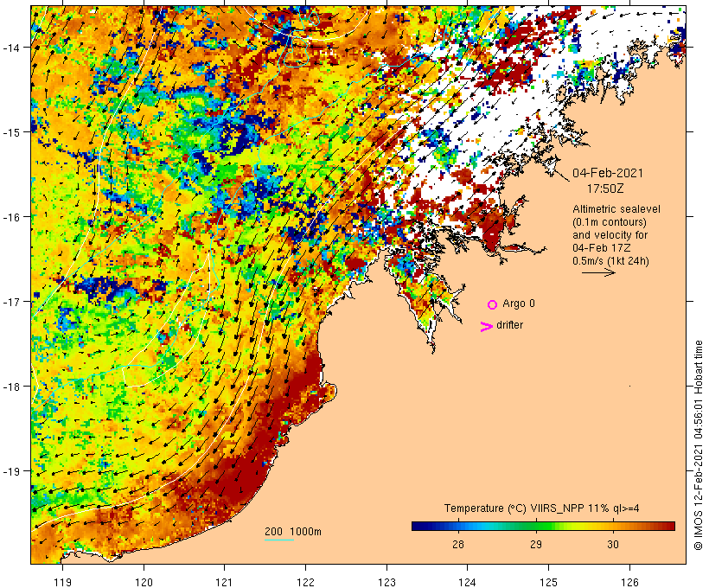Click the longitude label 121
The width and height of the screenshot is (709, 588).
224,582
